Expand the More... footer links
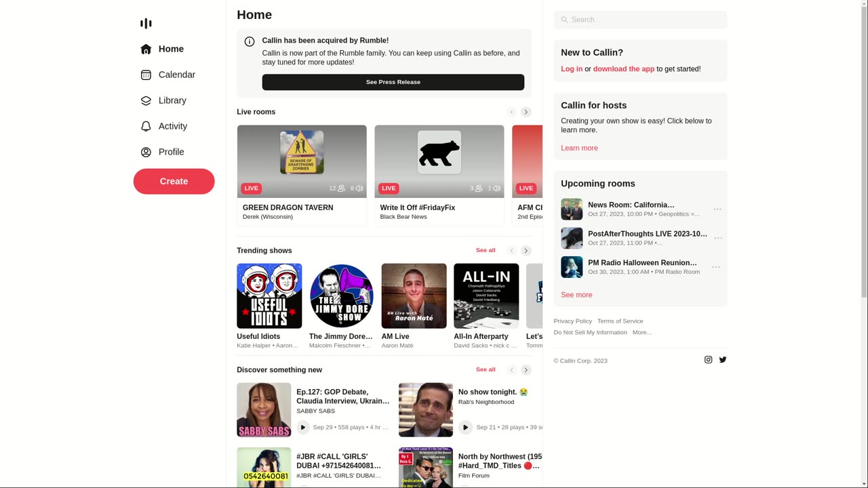Viewport: 868px width, 488px height. pos(642,333)
